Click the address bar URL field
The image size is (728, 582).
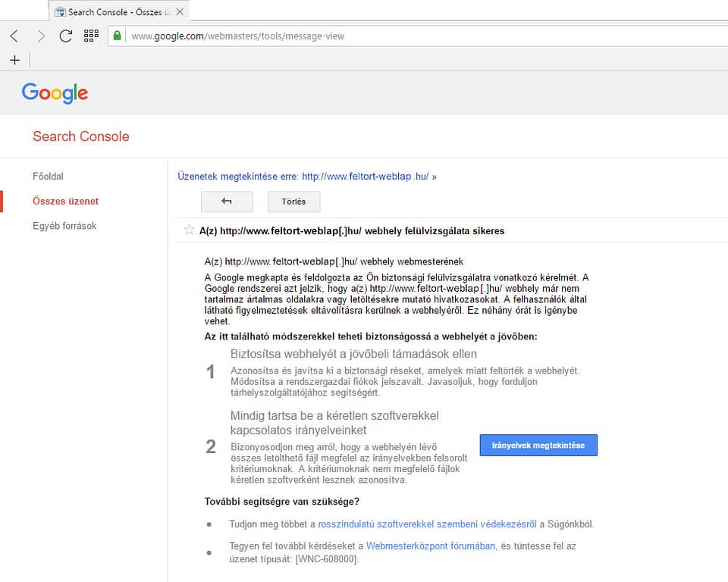[418, 36]
